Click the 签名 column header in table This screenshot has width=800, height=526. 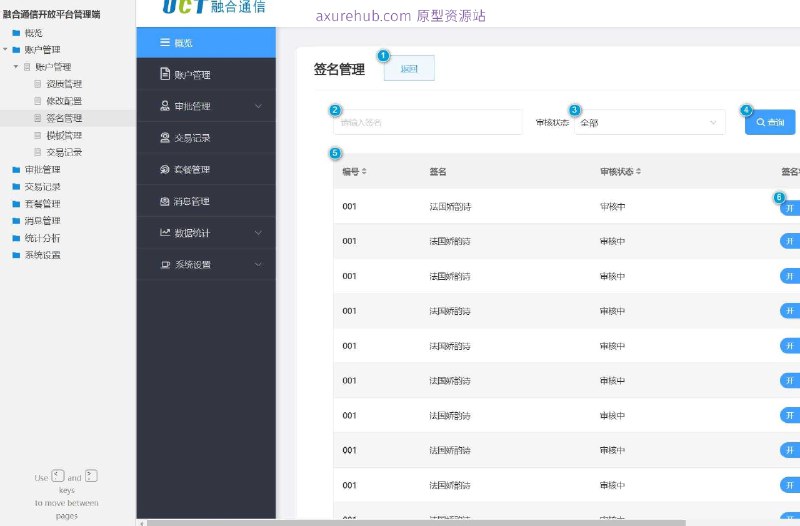(438, 171)
